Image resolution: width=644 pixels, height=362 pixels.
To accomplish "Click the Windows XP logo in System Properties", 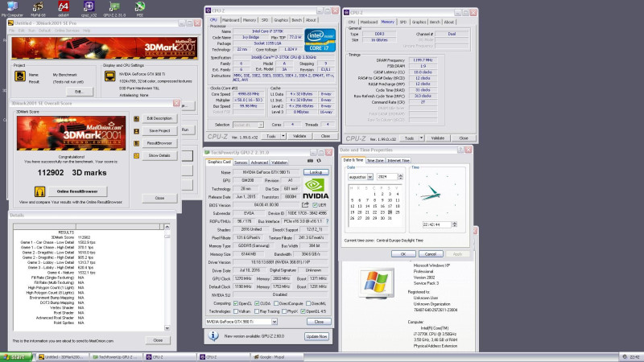I will tap(376, 283).
